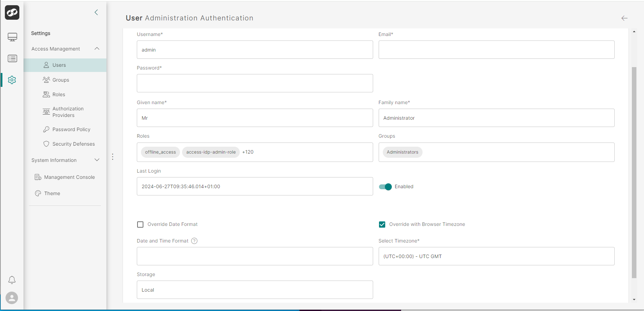Open the notifications bell icon

pos(12,280)
